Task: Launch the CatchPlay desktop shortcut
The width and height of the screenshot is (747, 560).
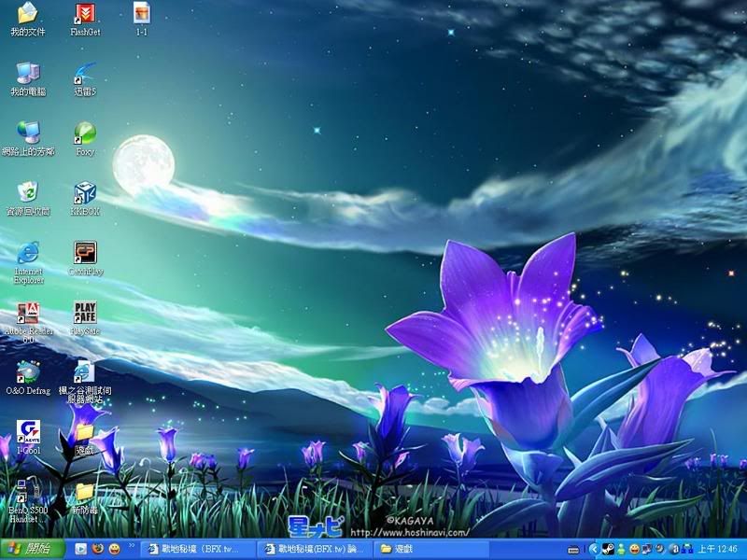Action: tap(85, 253)
